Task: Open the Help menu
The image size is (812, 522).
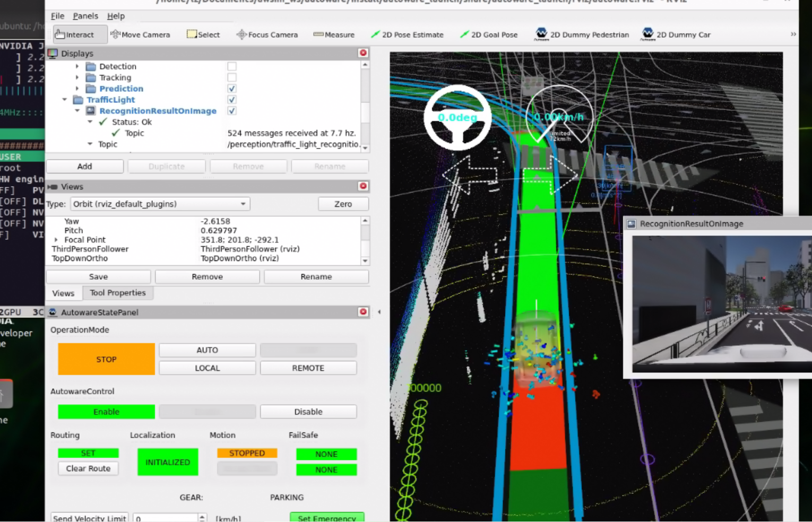Action: (x=116, y=16)
